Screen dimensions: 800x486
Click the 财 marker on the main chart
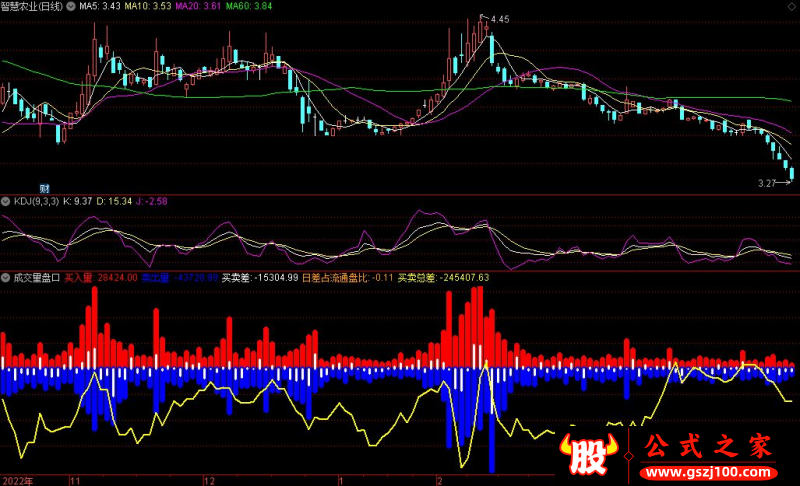click(44, 189)
